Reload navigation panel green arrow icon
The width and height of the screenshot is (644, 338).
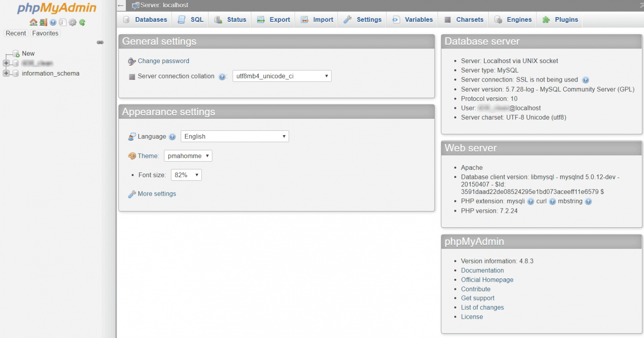pos(82,22)
